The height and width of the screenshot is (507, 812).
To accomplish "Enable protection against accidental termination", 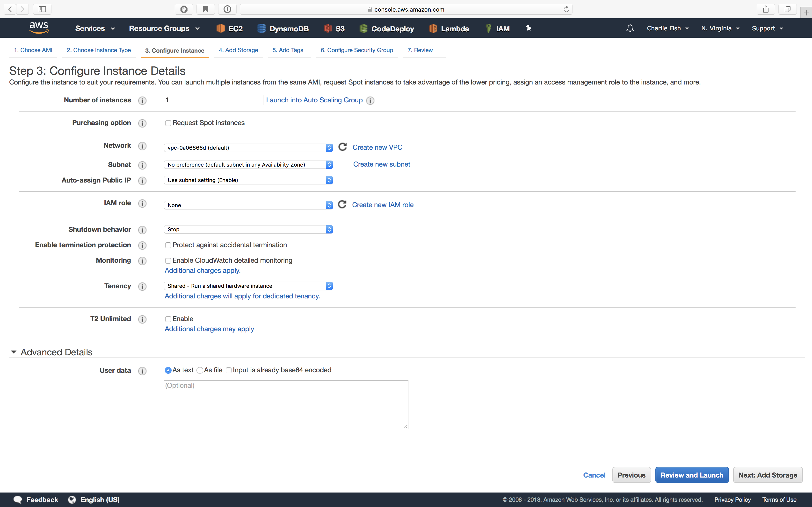I will [168, 245].
